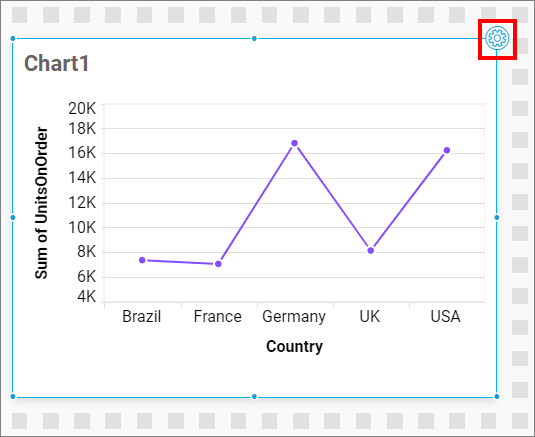Click the UK data point marker

pyautogui.click(x=371, y=250)
